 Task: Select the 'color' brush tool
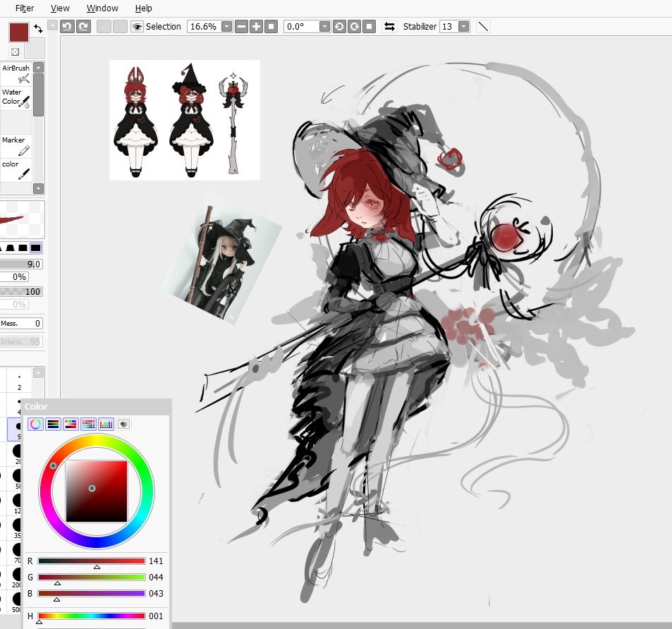[16, 170]
